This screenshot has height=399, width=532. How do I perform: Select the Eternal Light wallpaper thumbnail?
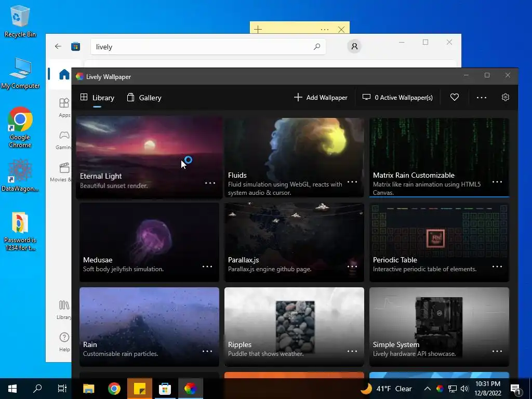(x=149, y=157)
